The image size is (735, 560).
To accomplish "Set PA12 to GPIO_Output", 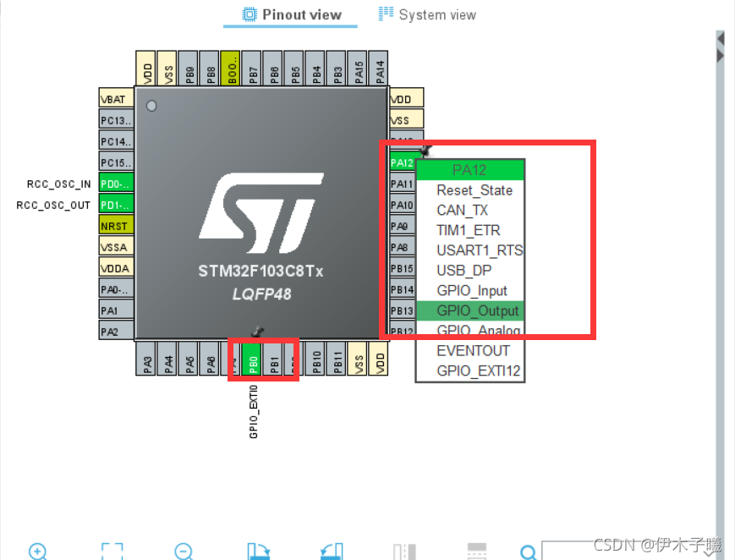I will tap(470, 311).
